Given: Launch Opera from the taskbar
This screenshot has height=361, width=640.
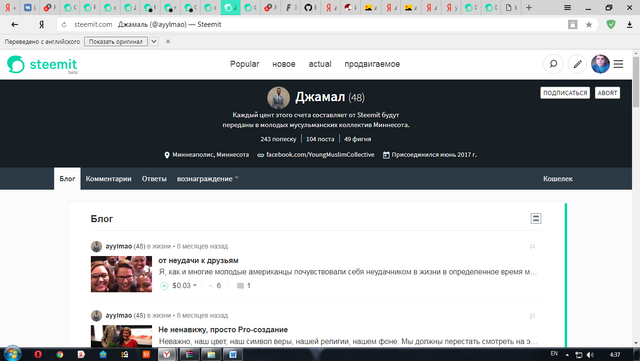Looking at the screenshot, I should tap(38, 354).
